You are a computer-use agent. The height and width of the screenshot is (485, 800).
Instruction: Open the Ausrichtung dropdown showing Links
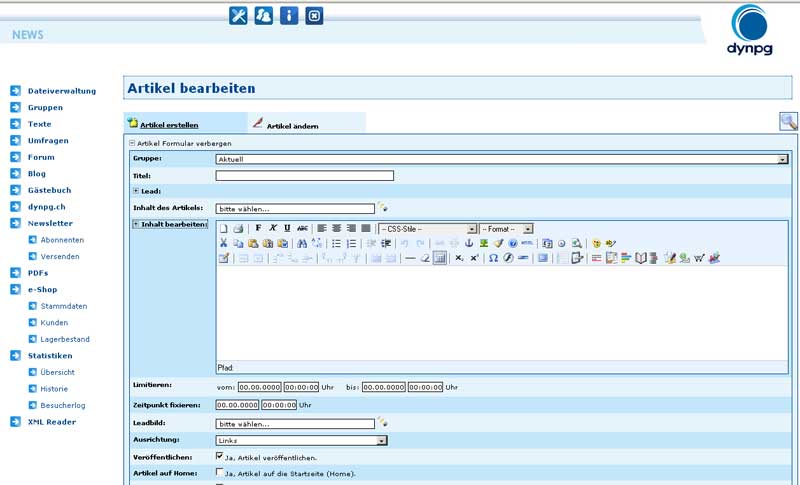301,440
